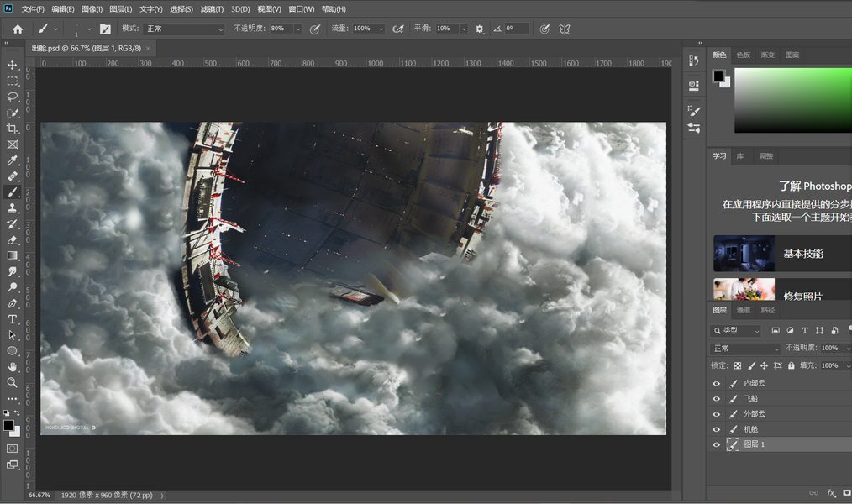Open smoothing options gear icon

point(480,29)
